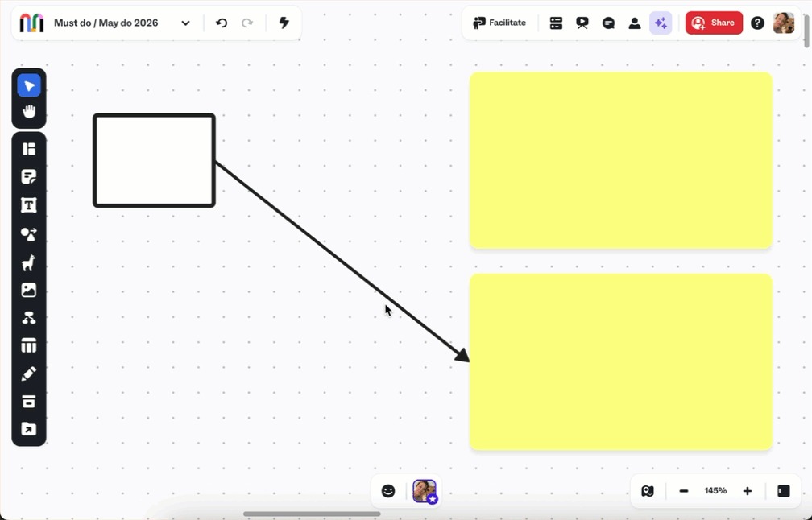The image size is (812, 520).
Task: Open the shapes and connectors tool
Action: pyautogui.click(x=29, y=234)
